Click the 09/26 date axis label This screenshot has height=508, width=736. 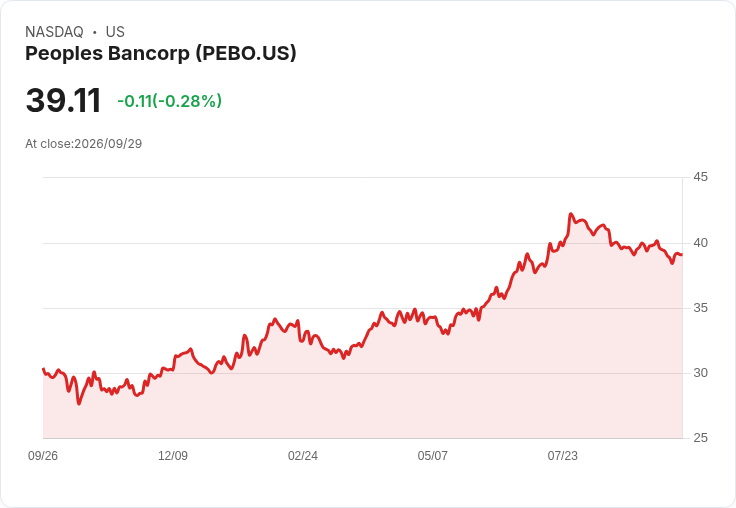[43, 456]
